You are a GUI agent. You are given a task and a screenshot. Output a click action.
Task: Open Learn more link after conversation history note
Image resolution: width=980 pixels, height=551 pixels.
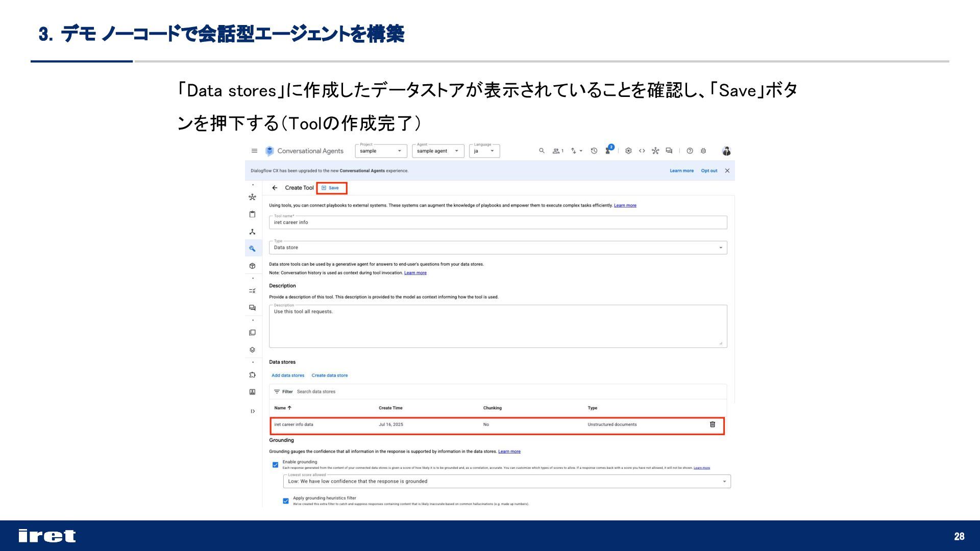coord(415,273)
